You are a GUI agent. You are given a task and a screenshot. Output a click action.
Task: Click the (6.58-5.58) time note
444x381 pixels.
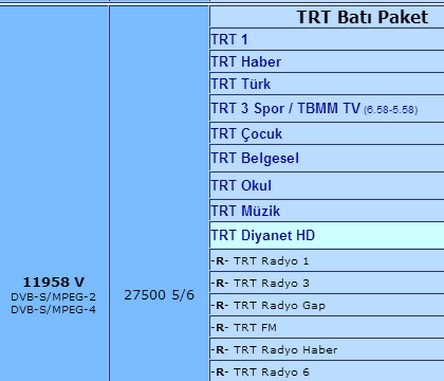391,110
